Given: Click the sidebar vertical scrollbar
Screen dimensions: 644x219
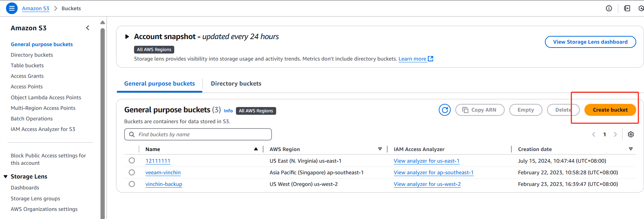Looking at the screenshot, I should pyautogui.click(x=103, y=123).
